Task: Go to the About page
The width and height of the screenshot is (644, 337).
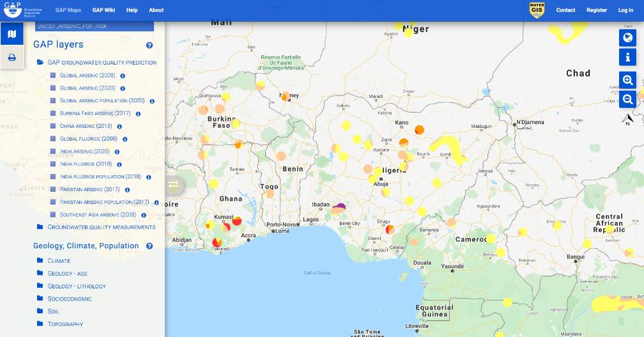Action: click(x=156, y=10)
